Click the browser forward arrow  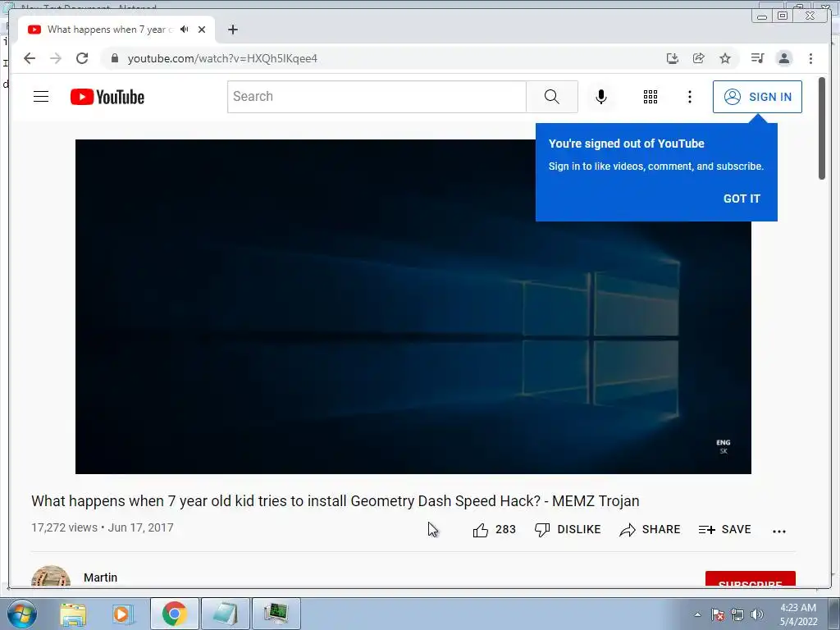56,58
